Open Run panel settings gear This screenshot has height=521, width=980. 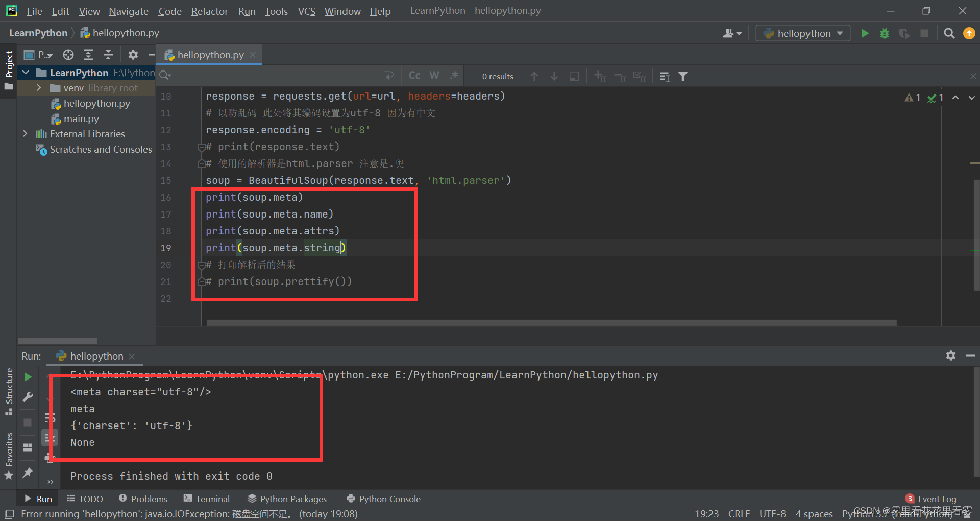(x=950, y=356)
